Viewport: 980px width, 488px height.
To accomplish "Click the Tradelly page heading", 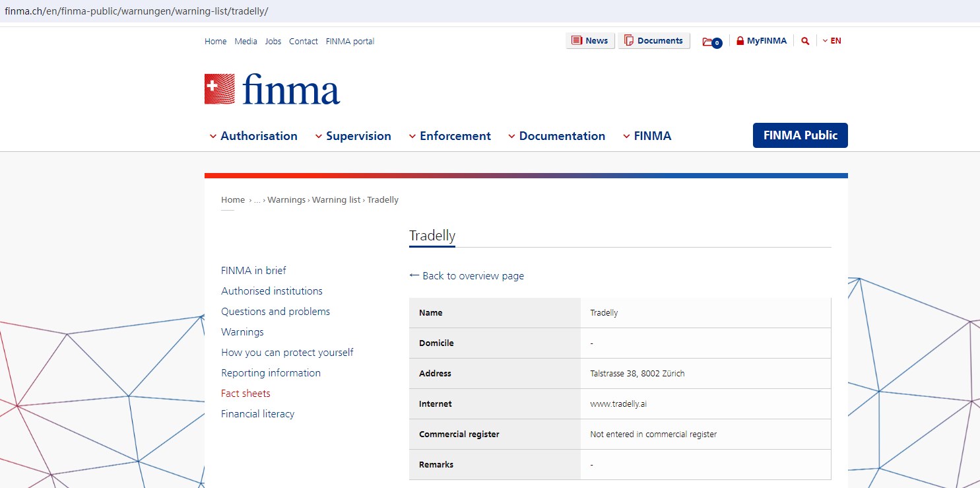I will pos(432,236).
